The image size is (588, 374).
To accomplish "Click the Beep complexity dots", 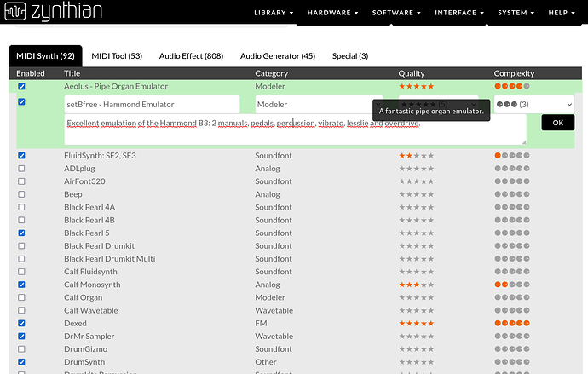I will [512, 194].
